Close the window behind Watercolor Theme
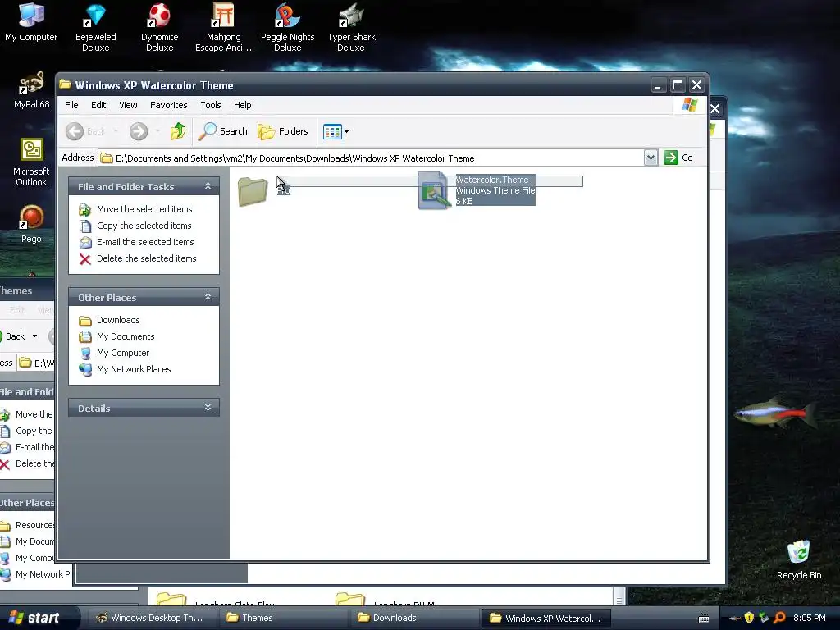This screenshot has height=630, width=840. (715, 109)
